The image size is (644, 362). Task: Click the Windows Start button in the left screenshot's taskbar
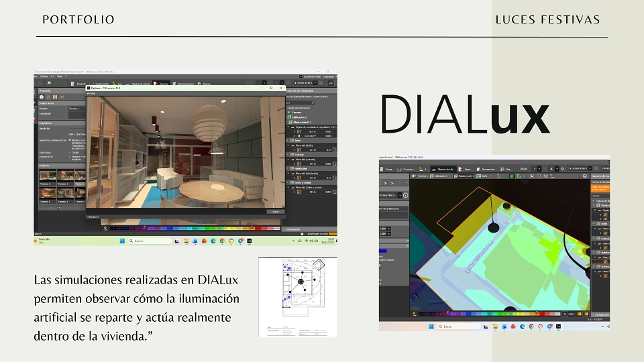point(122,241)
